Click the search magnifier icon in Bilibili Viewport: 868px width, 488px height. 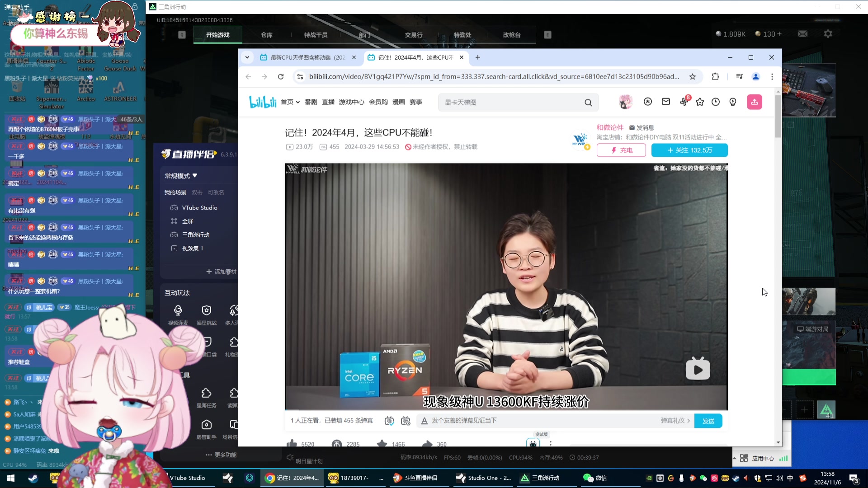pyautogui.click(x=588, y=103)
